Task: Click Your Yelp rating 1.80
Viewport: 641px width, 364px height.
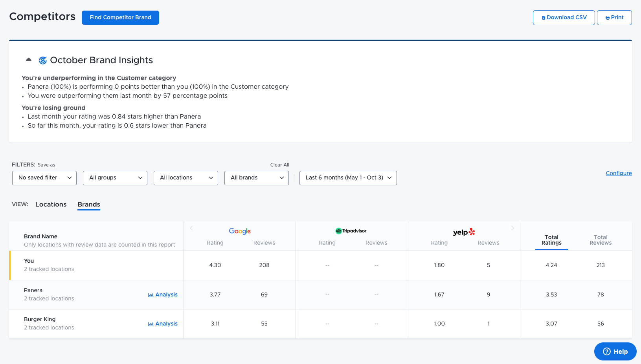Action: click(439, 265)
